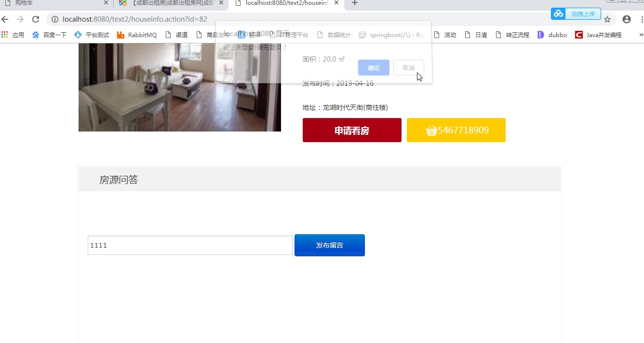This screenshot has height=343, width=644.
Task: Open the 活动 bookmark
Action: (445, 35)
